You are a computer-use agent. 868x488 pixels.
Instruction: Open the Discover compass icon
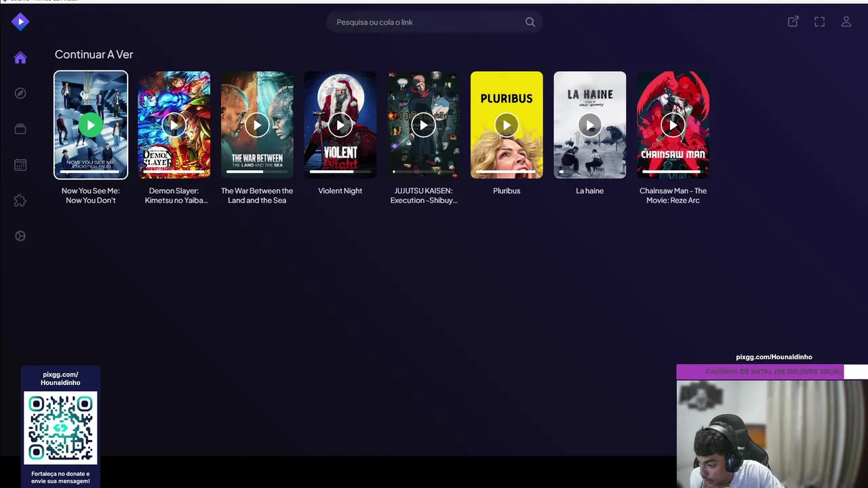[20, 94]
